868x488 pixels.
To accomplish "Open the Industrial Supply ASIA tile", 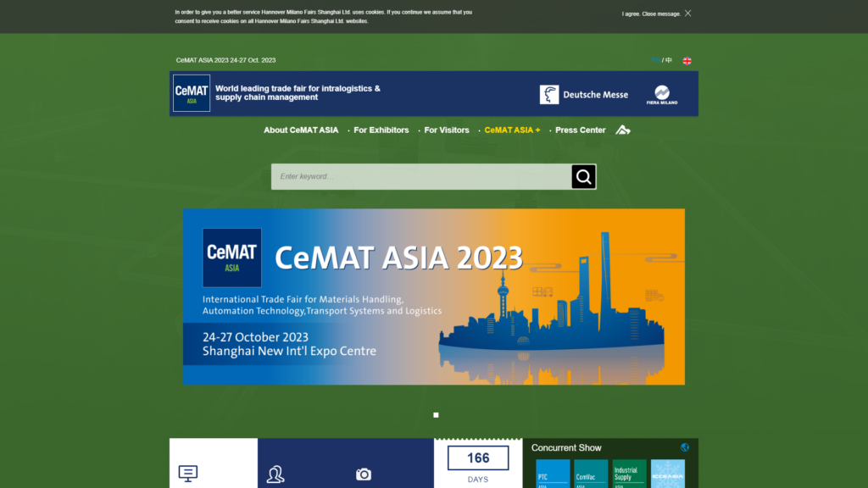I will click(630, 474).
